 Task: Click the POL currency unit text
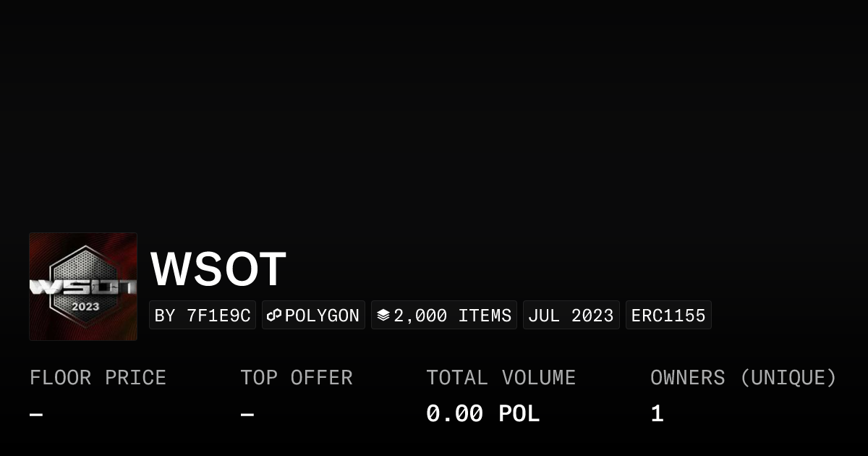click(519, 414)
